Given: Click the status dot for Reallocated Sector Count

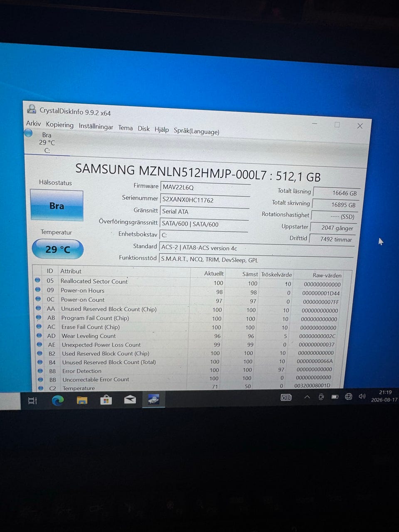Looking at the screenshot, I should click(x=38, y=280).
